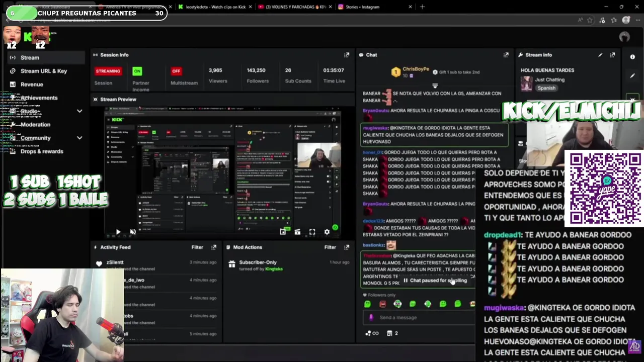Click zSilentt in the Activity Feed

coord(115,262)
